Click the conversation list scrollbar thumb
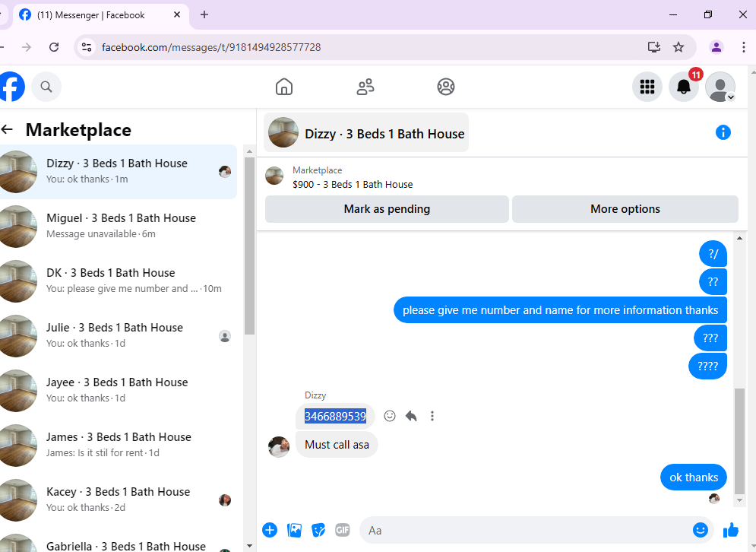This screenshot has height=552, width=756. [249, 246]
